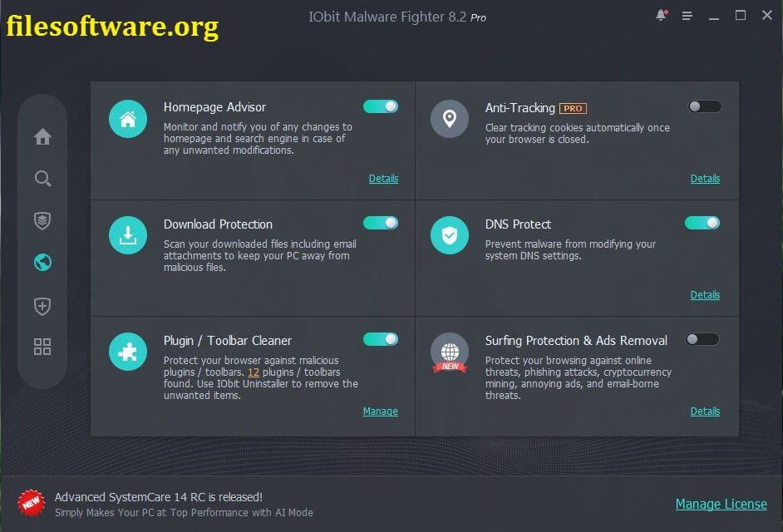The height and width of the screenshot is (532, 783).
Task: Open the shield-plus Security Guard sidebar icon
Action: point(42,306)
